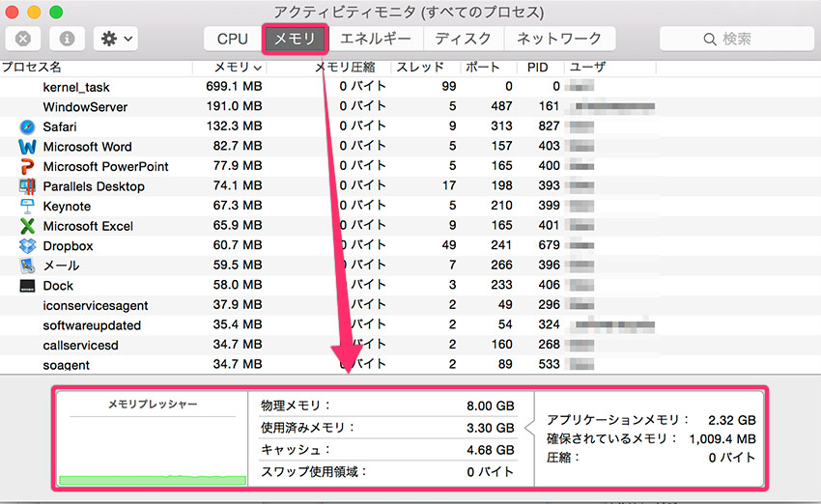This screenshot has height=504, width=821.
Task: Click the 699.1 MB memory value
Action: (x=234, y=86)
